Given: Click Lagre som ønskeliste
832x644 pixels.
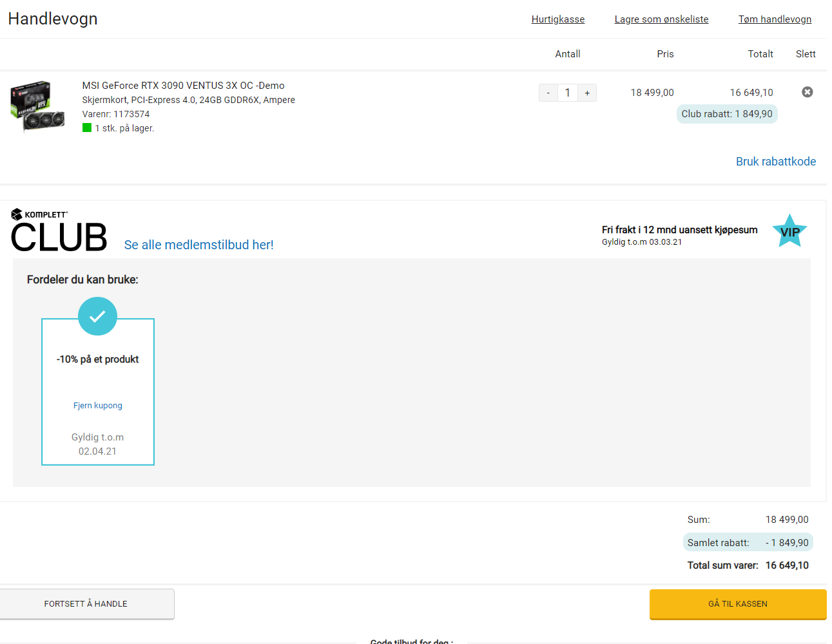Looking at the screenshot, I should [661, 19].
